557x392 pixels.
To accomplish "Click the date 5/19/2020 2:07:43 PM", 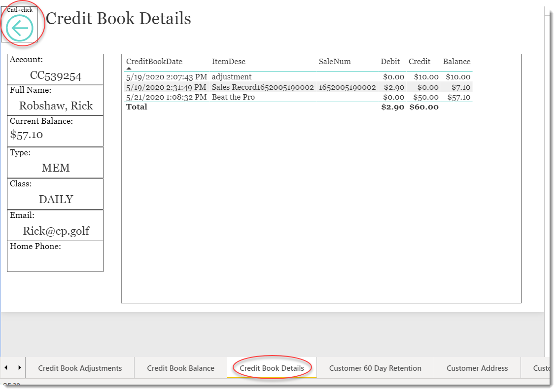I will tap(167, 77).
